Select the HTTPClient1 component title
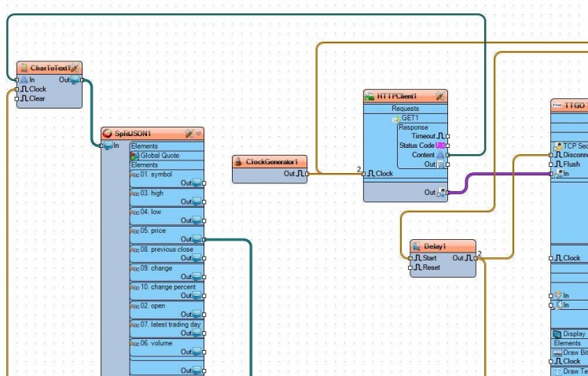Screen dimensions: 588x376 pos(397,96)
